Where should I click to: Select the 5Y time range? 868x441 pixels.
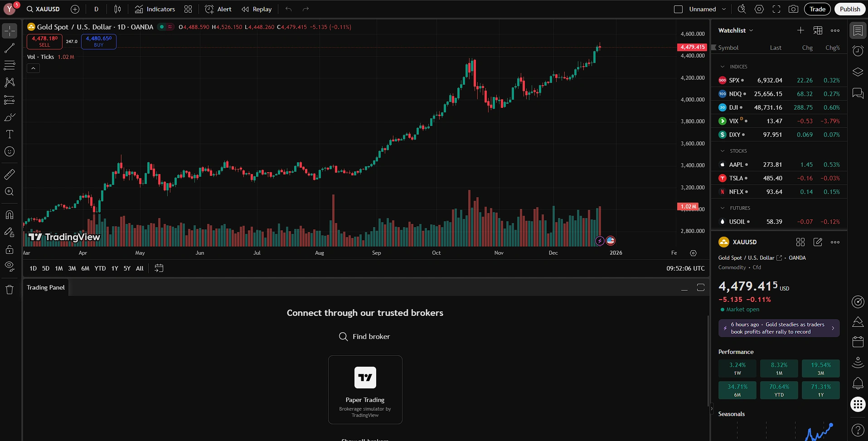coord(127,268)
